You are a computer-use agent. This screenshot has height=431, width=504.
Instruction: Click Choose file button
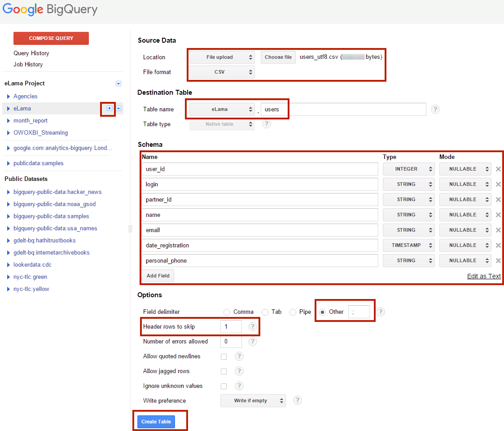pyautogui.click(x=278, y=57)
